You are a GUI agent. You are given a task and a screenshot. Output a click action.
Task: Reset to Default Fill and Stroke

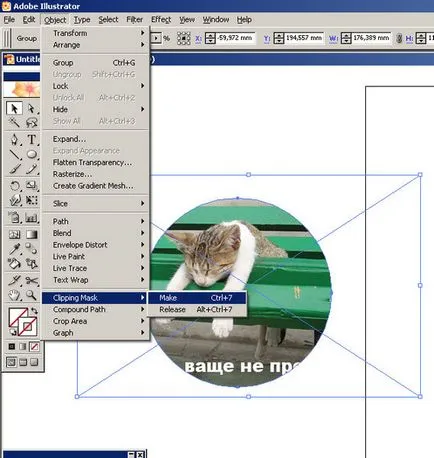pos(13,331)
